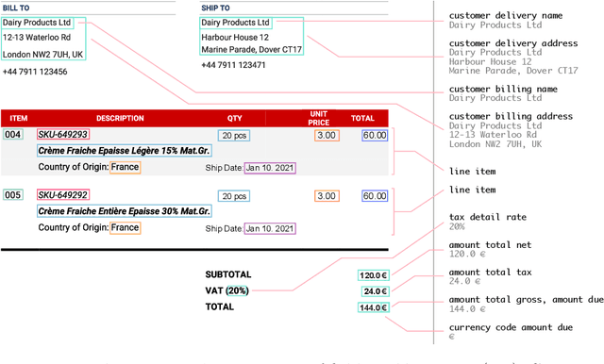Select Dairy Products Ltd under BILL TO
Image resolution: width=604 pixels, height=364 pixels.
point(37,23)
